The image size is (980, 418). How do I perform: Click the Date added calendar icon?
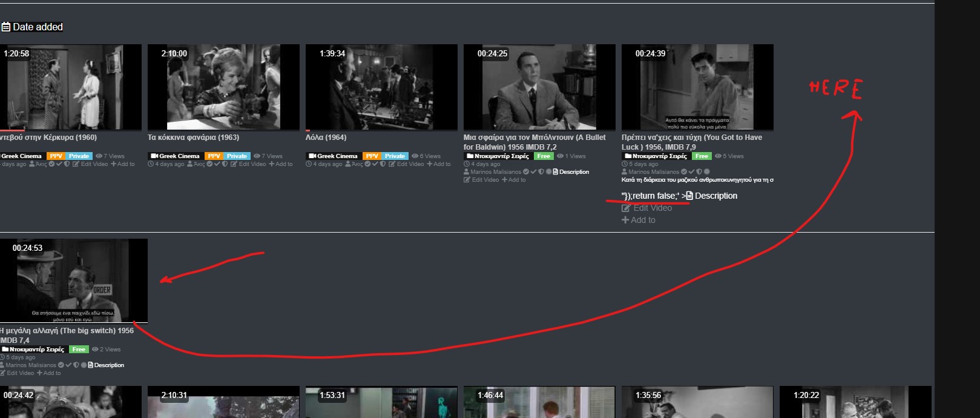tap(5, 27)
